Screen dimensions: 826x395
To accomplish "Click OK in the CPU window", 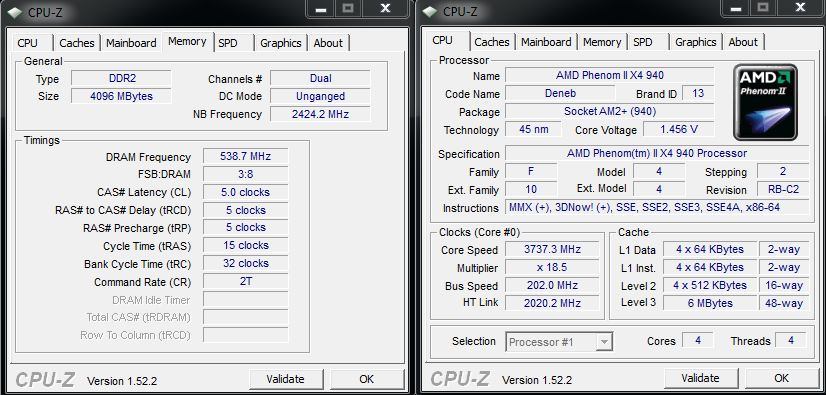I will (x=782, y=378).
